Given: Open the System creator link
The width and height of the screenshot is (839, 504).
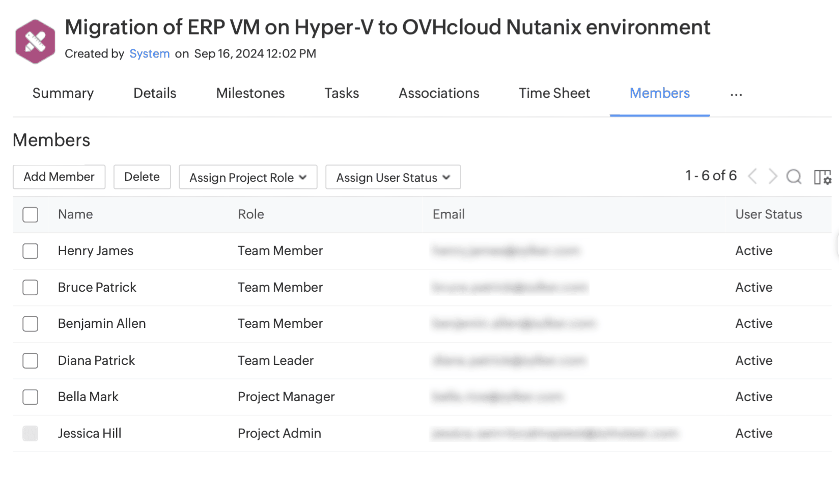Looking at the screenshot, I should tap(149, 54).
